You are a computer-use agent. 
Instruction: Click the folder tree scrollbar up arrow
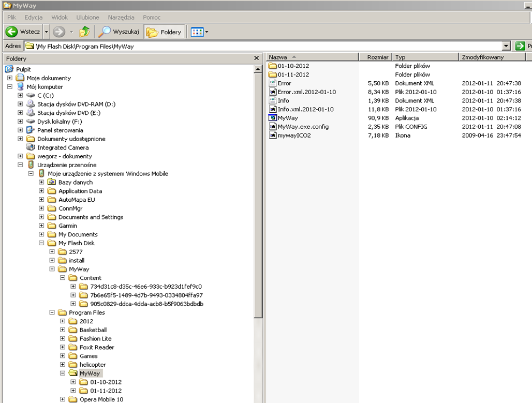[x=258, y=69]
